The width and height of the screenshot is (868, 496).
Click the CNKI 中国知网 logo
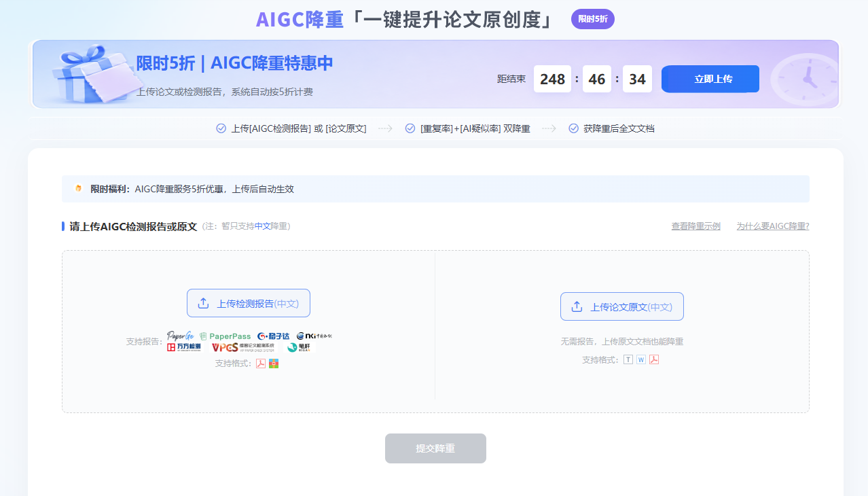314,336
